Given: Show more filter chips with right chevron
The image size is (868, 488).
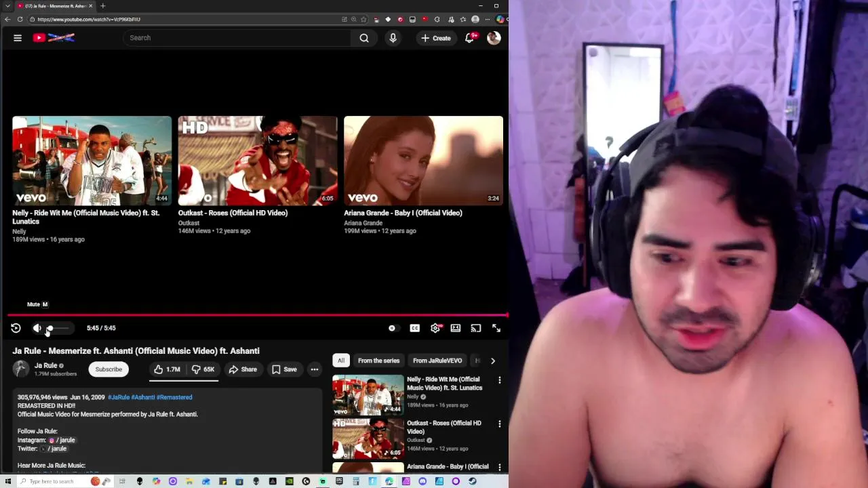Looking at the screenshot, I should pyautogui.click(x=493, y=361).
